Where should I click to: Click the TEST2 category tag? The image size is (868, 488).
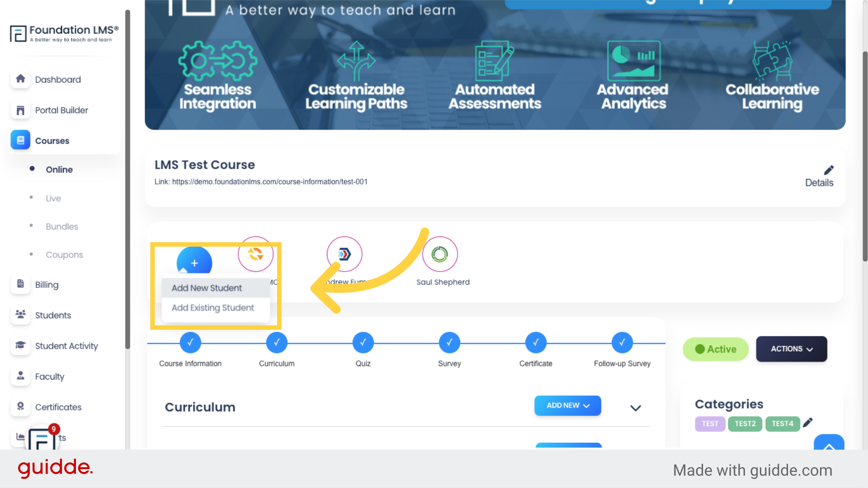click(745, 424)
